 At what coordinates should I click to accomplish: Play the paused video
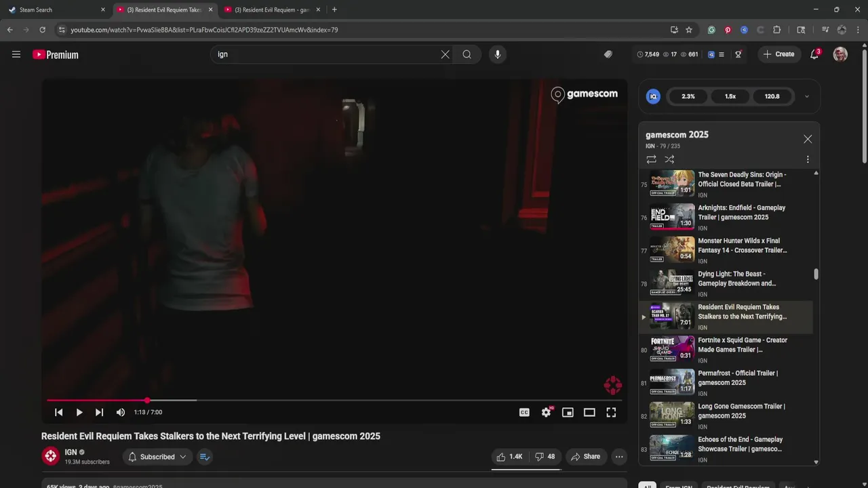point(79,412)
